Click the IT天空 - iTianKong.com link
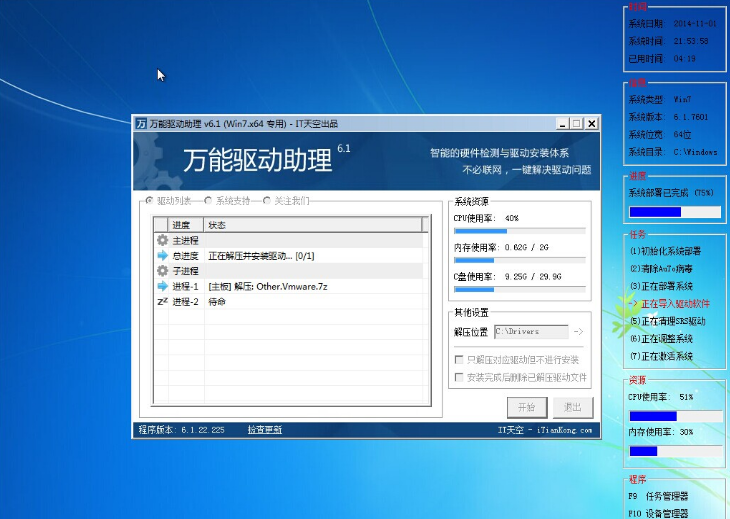Image resolution: width=730 pixels, height=519 pixels. [x=545, y=430]
